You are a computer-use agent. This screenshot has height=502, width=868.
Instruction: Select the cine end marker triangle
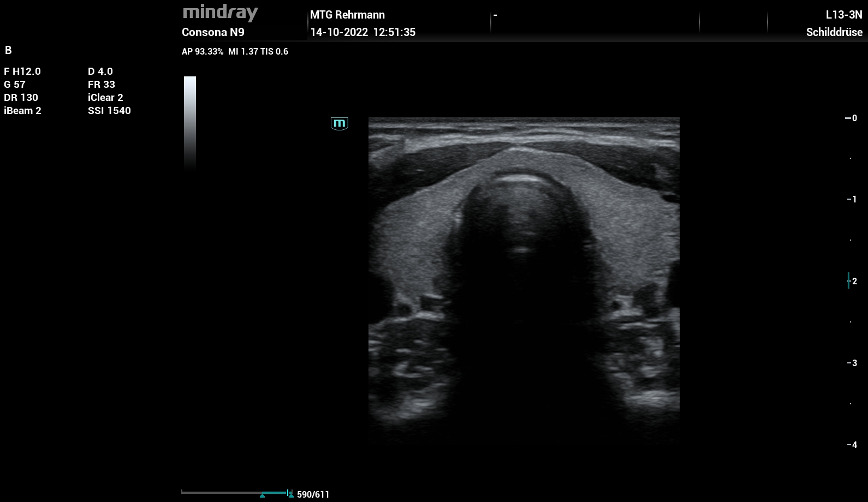291,495
